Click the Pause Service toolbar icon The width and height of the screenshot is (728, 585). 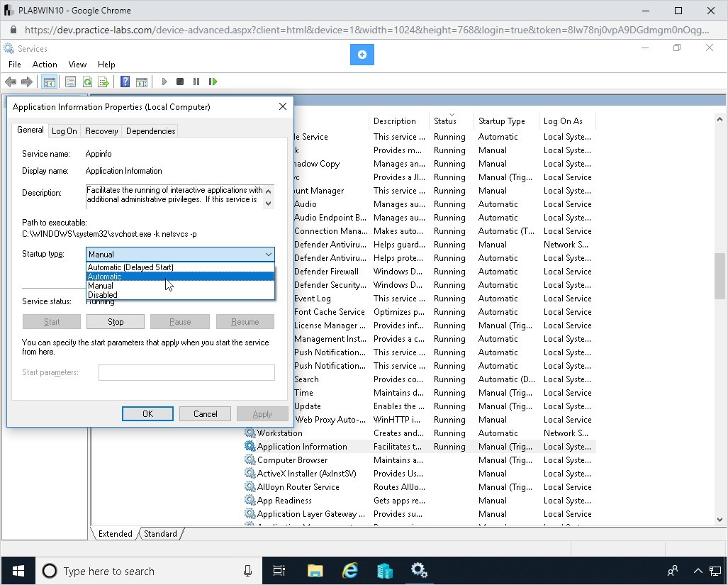point(196,82)
